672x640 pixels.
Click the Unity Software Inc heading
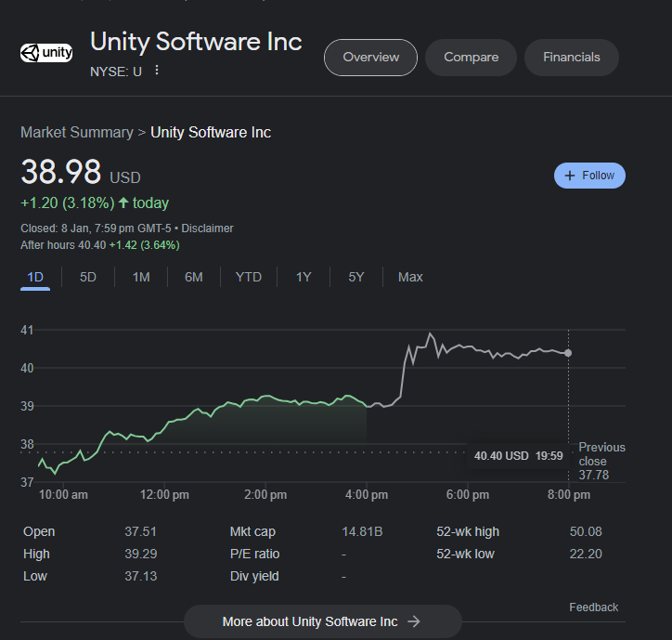196,42
